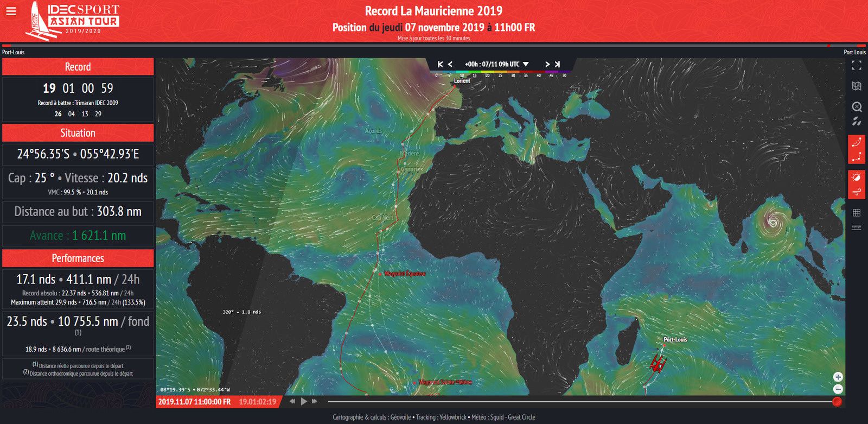Click the Waypoint Equateur marker
Image resolution: width=868 pixels, height=424 pixels.
coord(380,274)
